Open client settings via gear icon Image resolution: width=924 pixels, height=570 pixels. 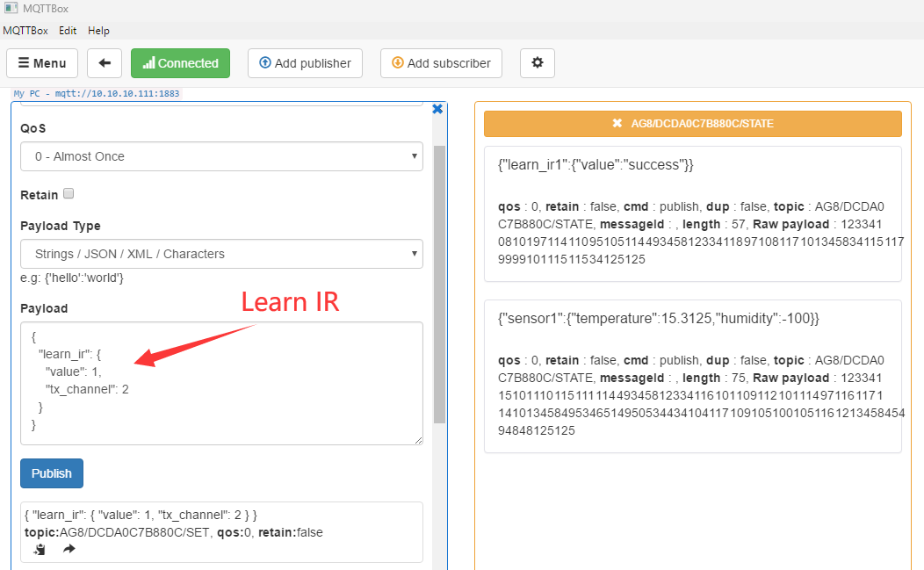(x=538, y=63)
